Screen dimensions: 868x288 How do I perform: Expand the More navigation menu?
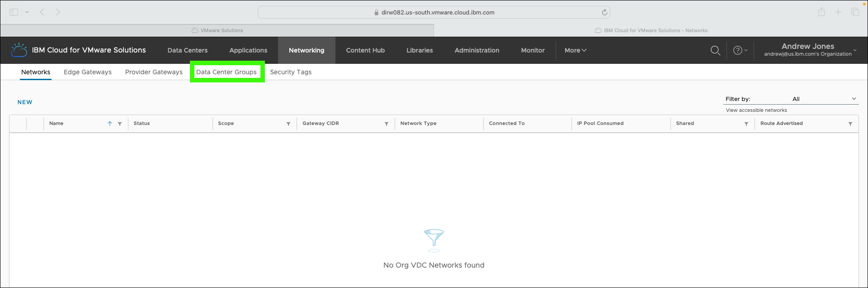576,50
